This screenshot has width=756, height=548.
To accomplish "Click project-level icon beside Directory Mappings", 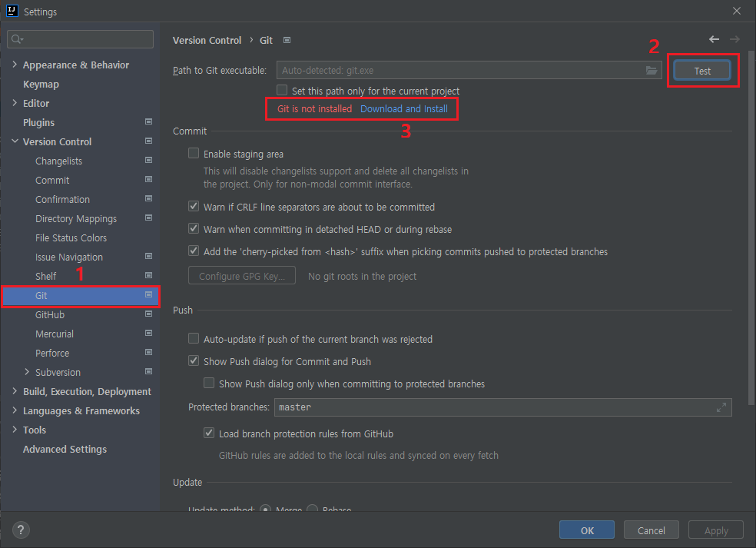I will tap(148, 218).
